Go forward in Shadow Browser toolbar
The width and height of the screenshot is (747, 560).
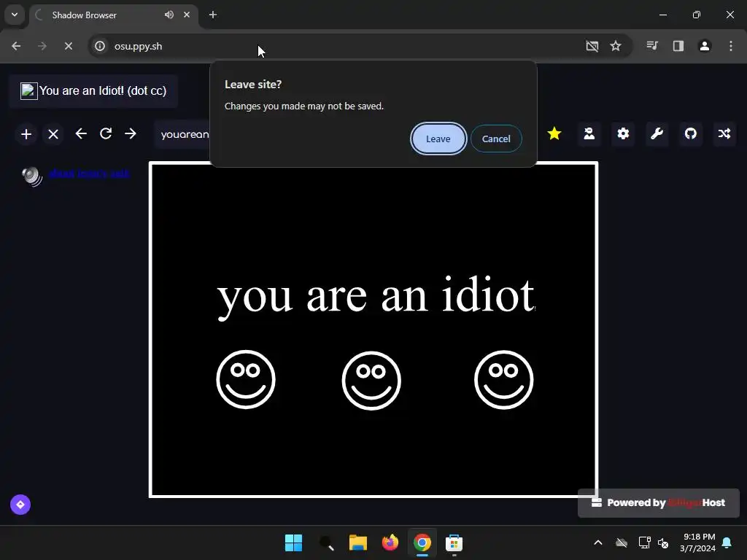click(x=131, y=134)
